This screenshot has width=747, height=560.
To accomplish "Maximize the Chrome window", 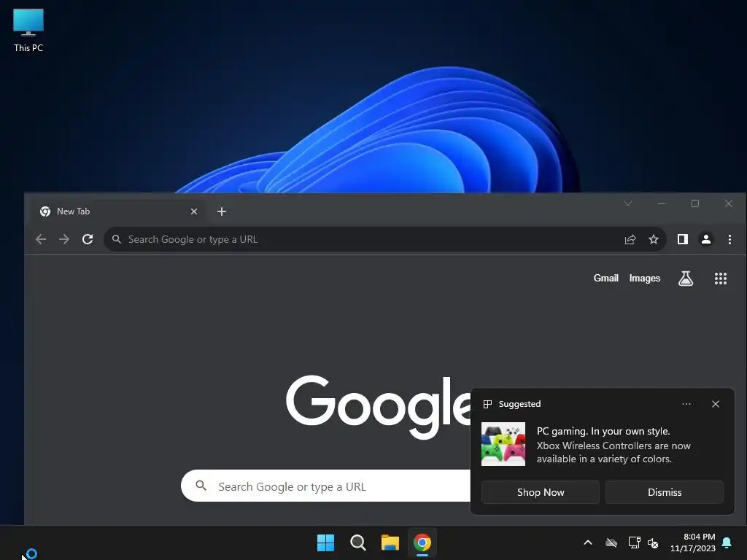I will [695, 204].
